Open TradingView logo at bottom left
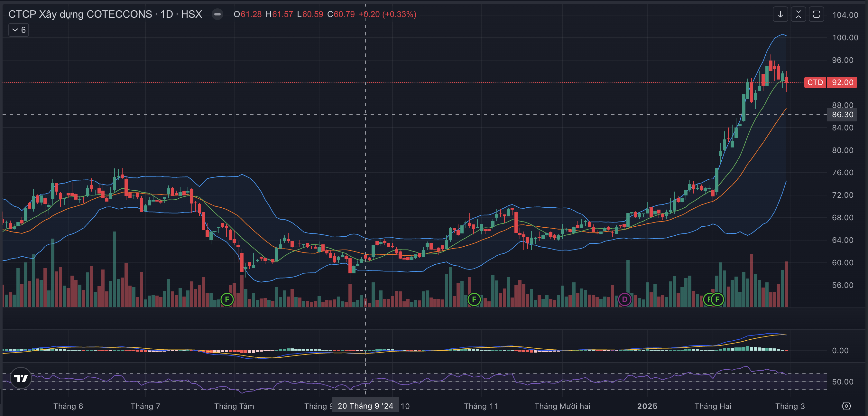The width and height of the screenshot is (868, 416). [21, 378]
